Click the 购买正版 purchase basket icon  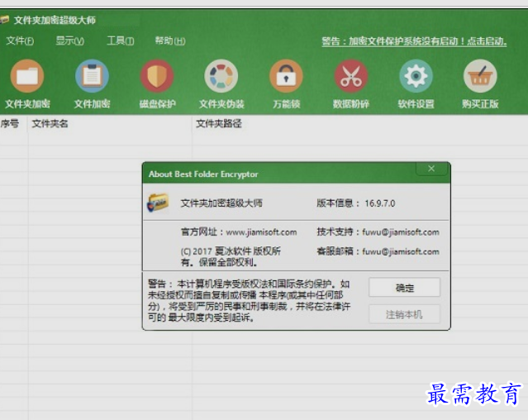tap(480, 76)
